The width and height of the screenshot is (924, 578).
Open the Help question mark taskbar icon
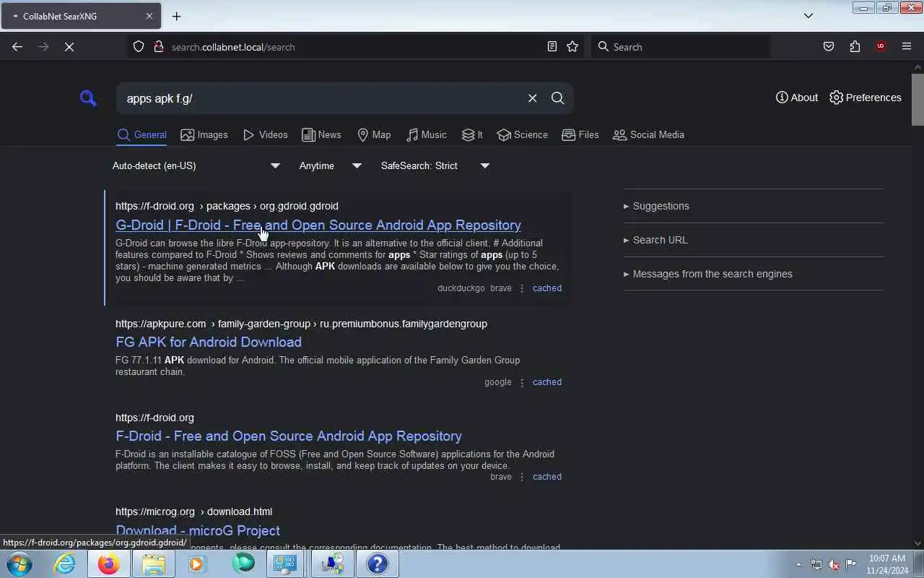pos(377,564)
